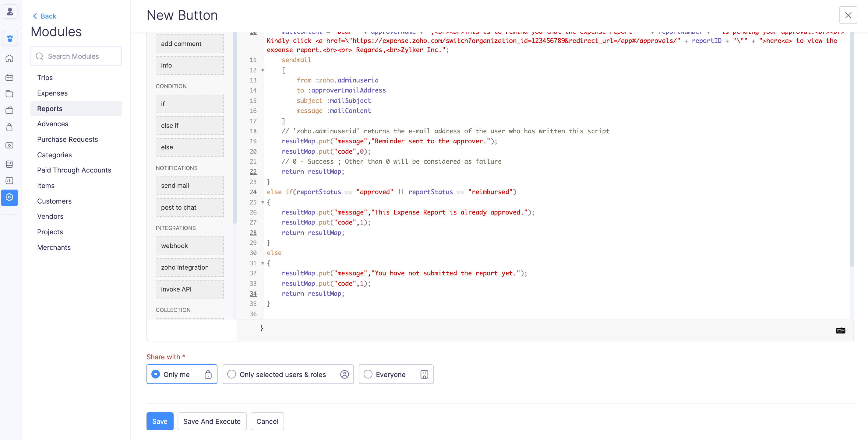868x440 pixels.
Task: Open the Reports module
Action: (x=50, y=108)
